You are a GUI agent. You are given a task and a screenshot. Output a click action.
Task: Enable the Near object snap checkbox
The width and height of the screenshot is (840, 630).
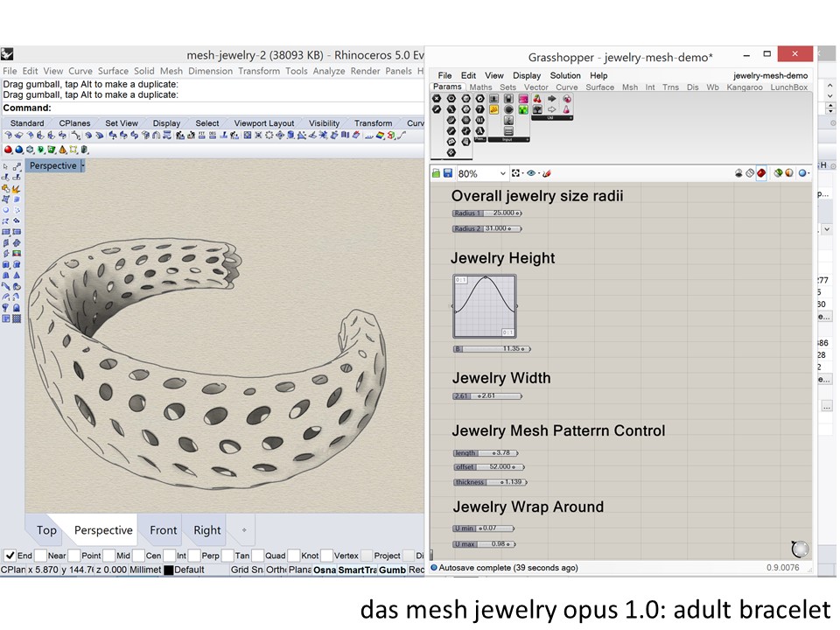42,555
